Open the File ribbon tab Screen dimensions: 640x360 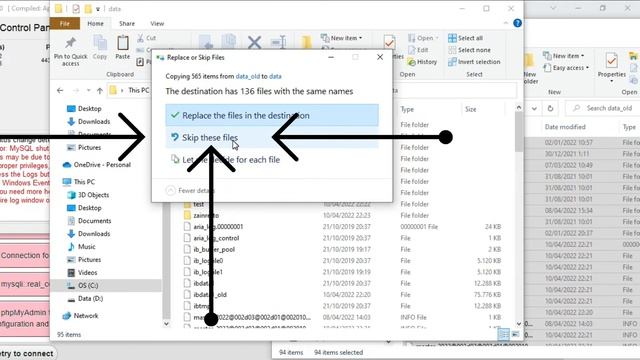65,24
